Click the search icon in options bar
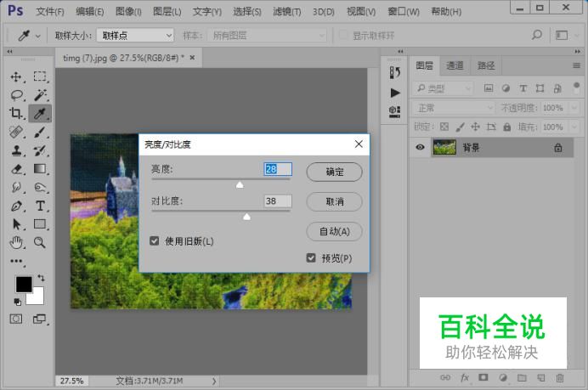This screenshot has width=588, height=390. point(537,35)
